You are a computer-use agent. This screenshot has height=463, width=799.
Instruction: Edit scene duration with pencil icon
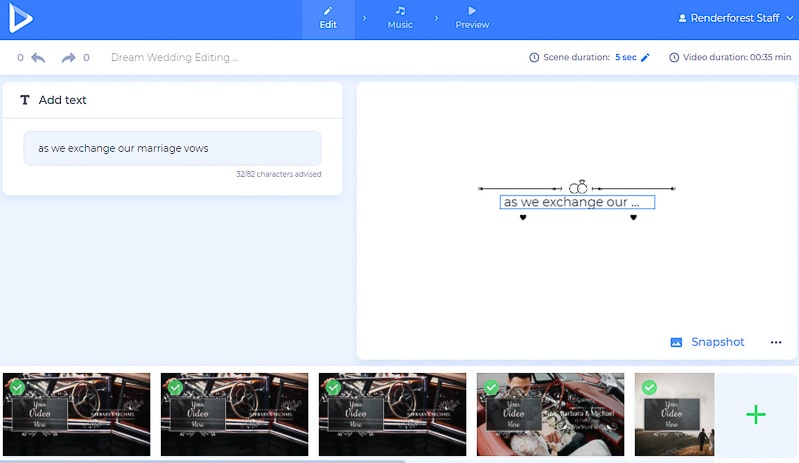coord(645,58)
